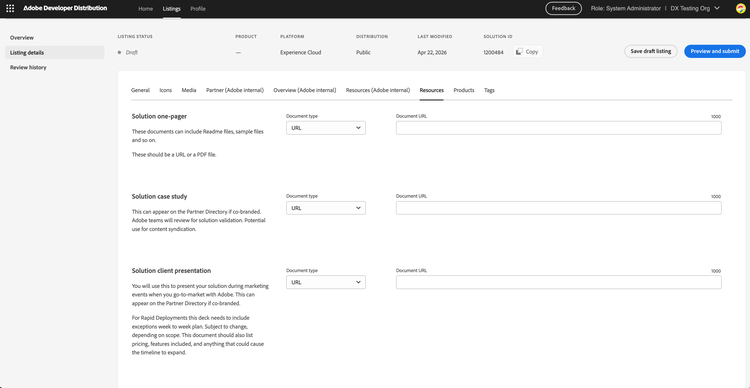Click the Feedback button
This screenshot has width=750, height=388.
tap(563, 8)
